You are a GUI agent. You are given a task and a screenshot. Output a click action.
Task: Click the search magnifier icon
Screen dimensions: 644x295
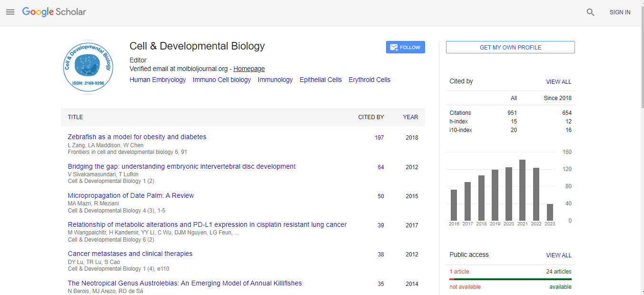pyautogui.click(x=590, y=12)
